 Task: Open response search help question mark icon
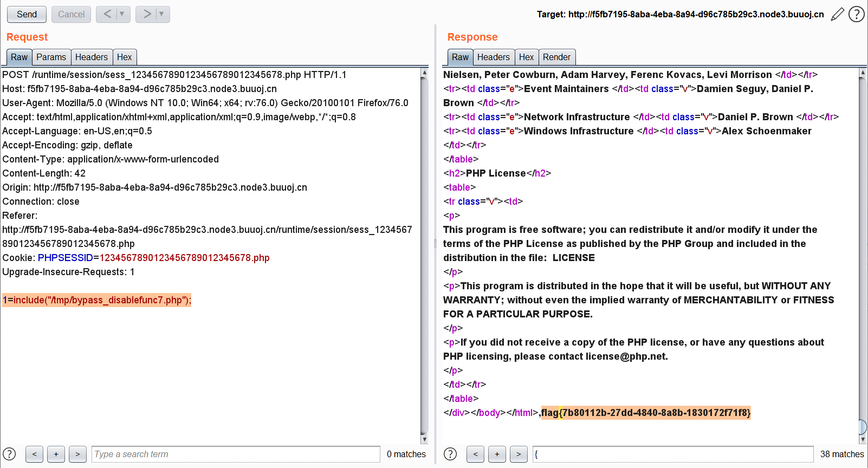click(x=450, y=454)
